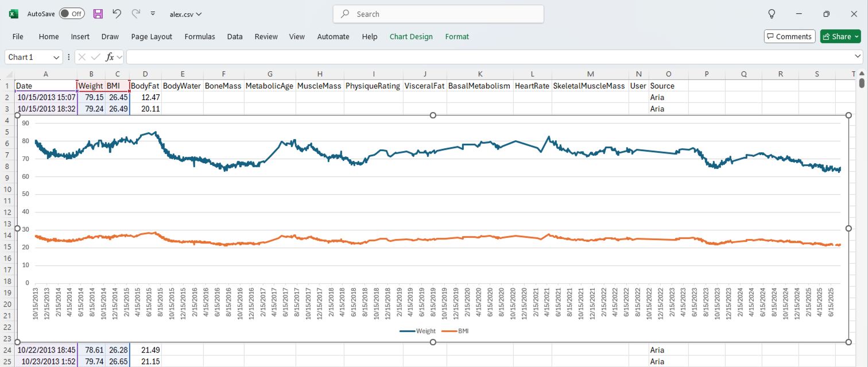
Task: Click the chart bottom-right corner handle
Action: pyautogui.click(x=849, y=342)
